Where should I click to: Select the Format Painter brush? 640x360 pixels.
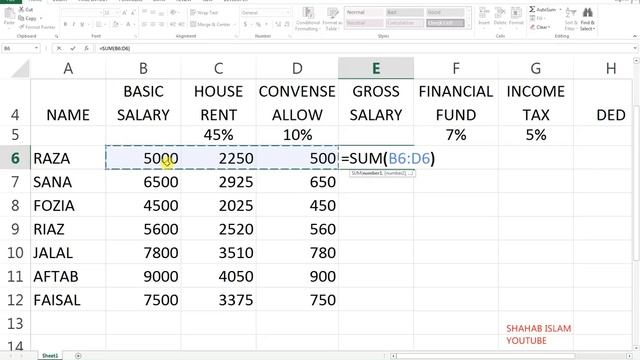click(x=21, y=27)
